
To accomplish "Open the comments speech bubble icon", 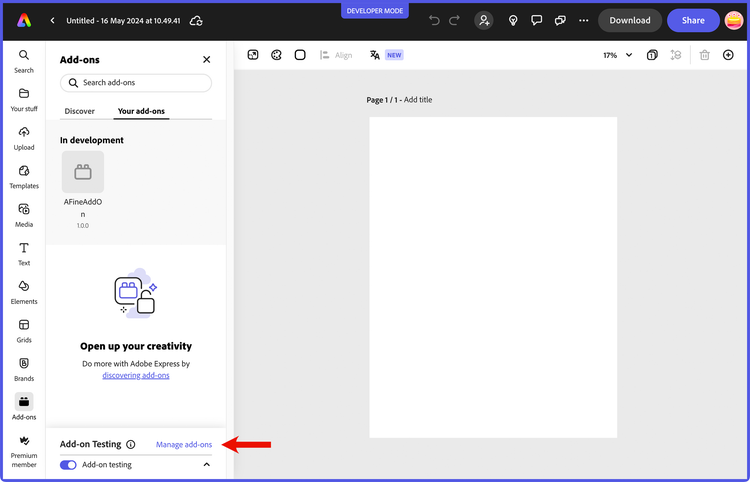I will point(537,20).
